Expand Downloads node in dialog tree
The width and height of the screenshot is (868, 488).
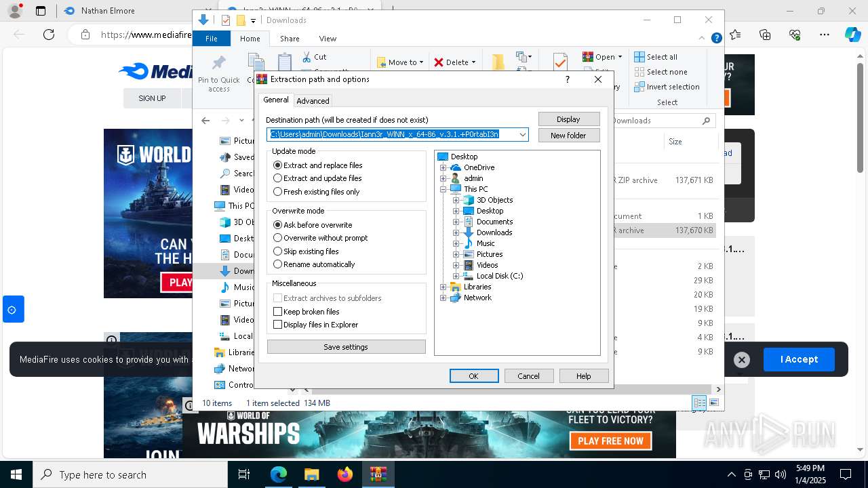click(456, 232)
